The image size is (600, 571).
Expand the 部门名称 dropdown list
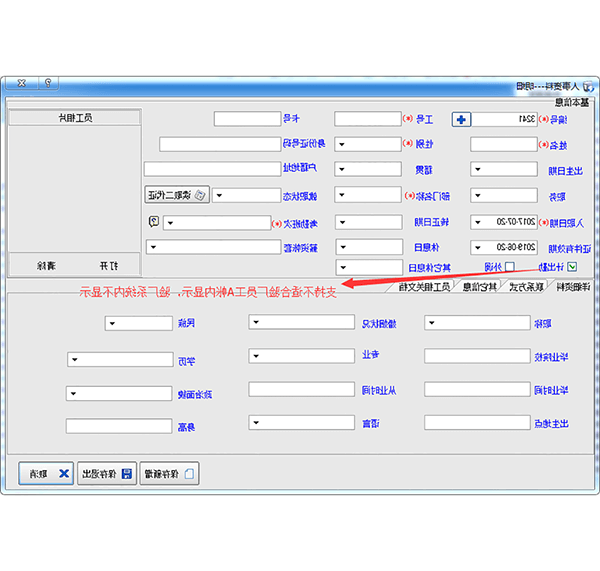pyautogui.click(x=340, y=195)
